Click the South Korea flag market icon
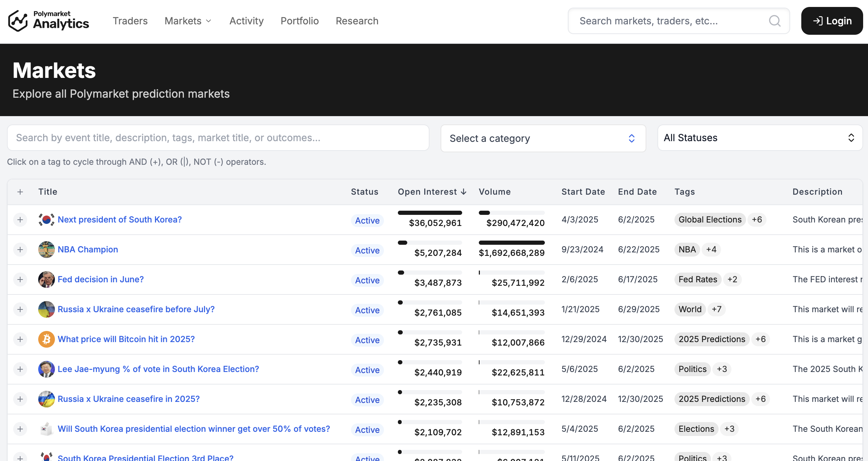The height and width of the screenshot is (461, 868). pos(46,220)
